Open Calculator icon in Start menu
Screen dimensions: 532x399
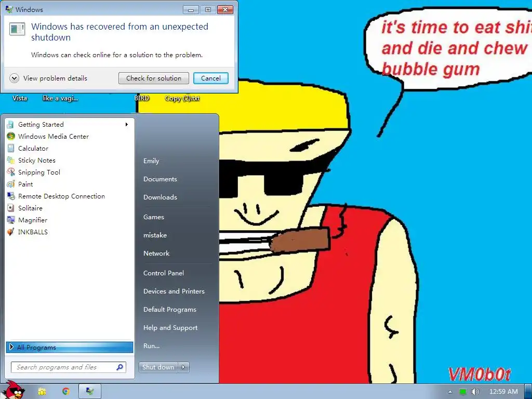[x=10, y=148]
